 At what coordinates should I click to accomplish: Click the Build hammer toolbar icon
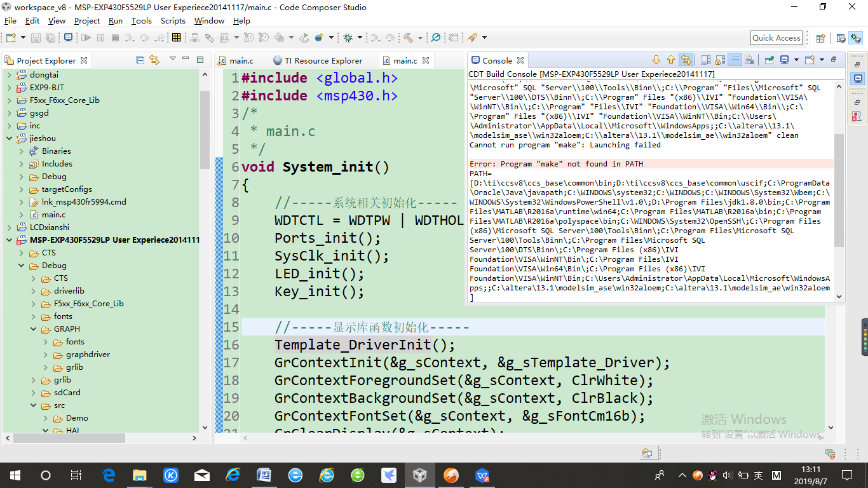[408, 37]
